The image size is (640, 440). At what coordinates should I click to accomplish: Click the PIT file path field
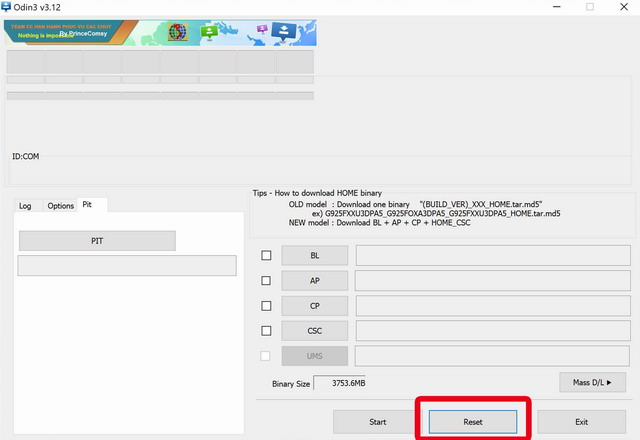(127, 266)
